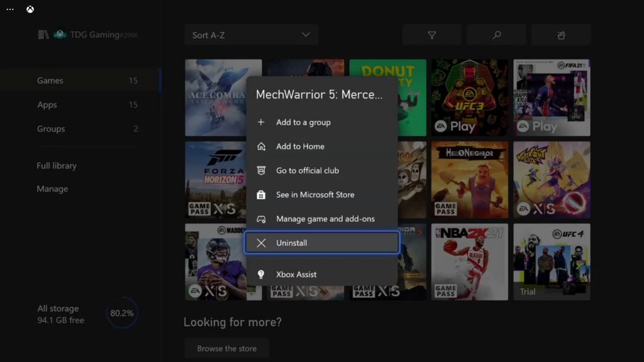Click the plus icon for Add to a group
Viewport: 644px width, 362px height.
261,122
